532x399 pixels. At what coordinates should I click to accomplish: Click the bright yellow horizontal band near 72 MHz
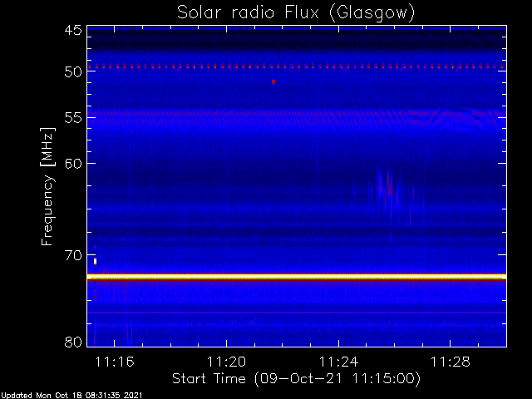pyautogui.click(x=297, y=277)
